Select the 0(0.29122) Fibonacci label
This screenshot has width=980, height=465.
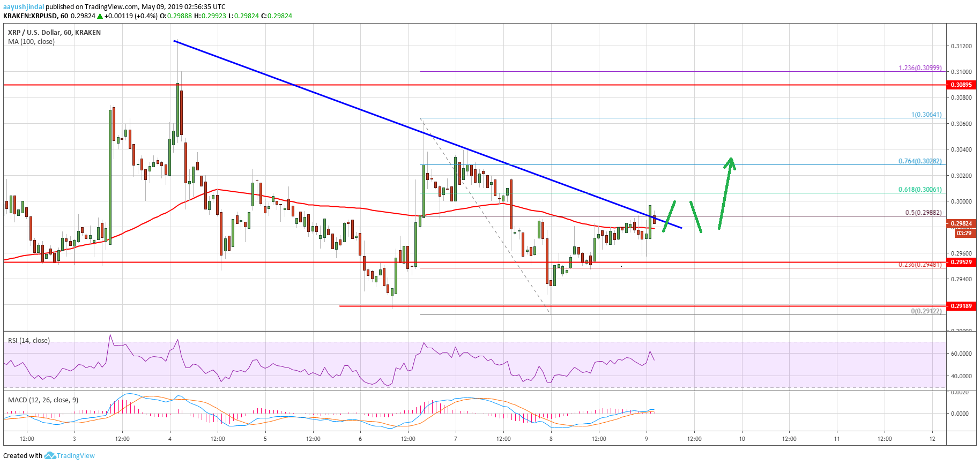[926, 311]
